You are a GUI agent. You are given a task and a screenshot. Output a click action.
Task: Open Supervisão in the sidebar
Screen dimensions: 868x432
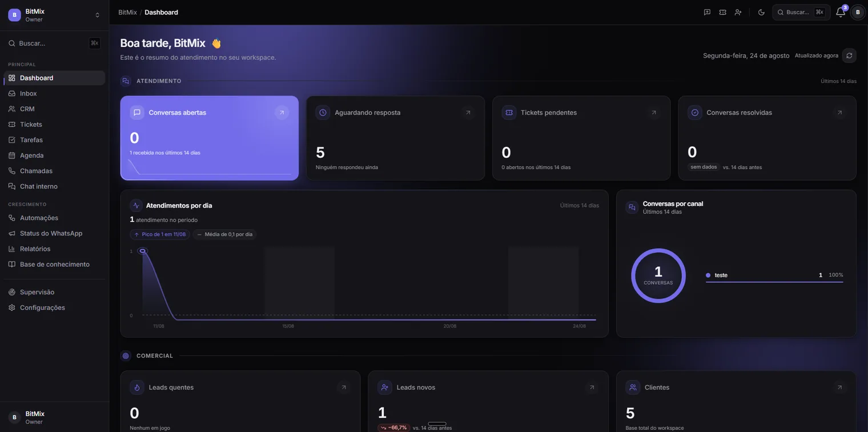pos(54,292)
